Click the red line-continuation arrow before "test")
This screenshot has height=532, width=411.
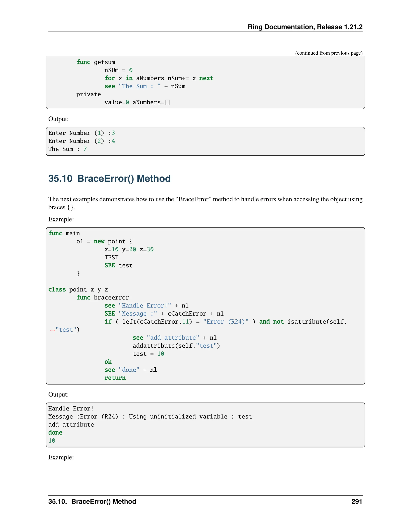[52, 330]
